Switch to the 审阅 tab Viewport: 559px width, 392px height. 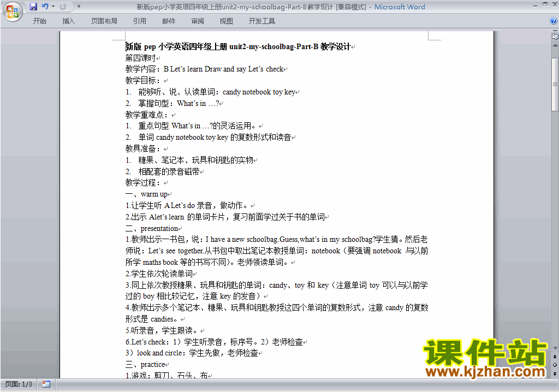[x=198, y=21]
